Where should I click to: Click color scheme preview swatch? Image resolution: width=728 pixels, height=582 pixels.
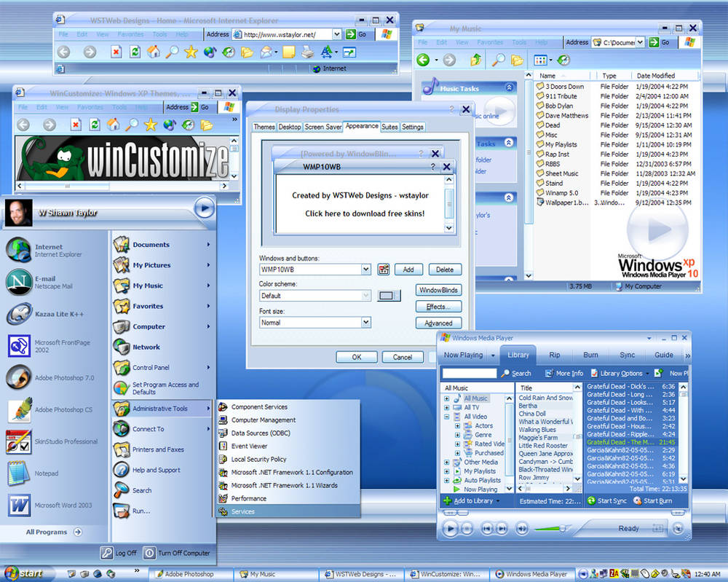coord(389,296)
